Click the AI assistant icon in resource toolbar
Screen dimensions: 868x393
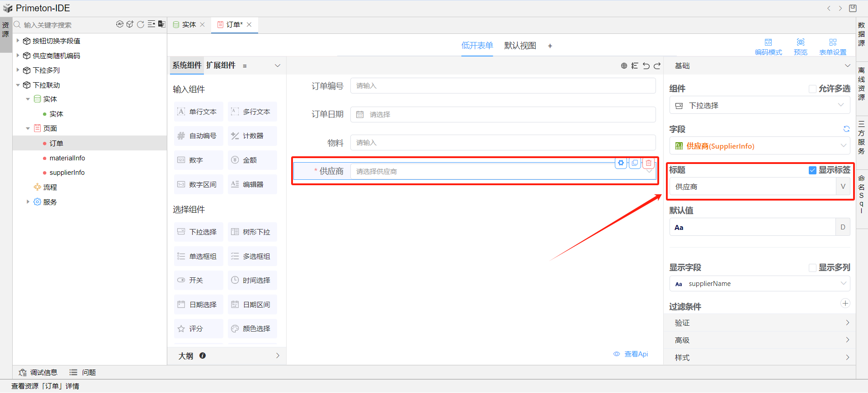pos(119,24)
